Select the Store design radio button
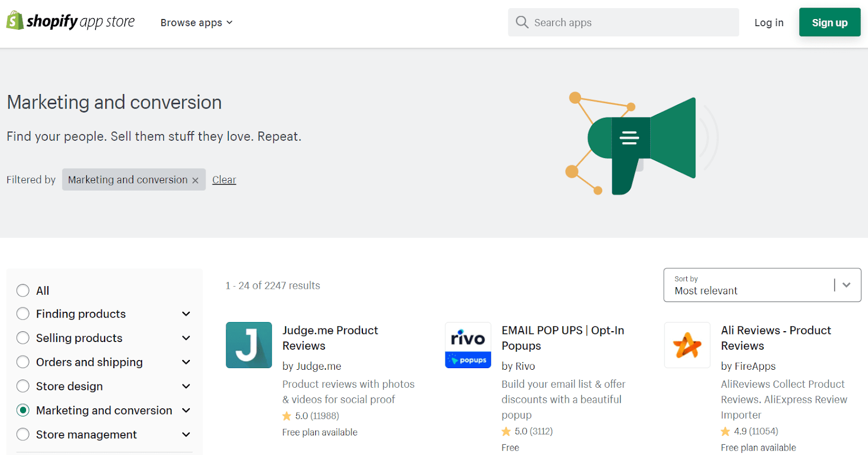Image resolution: width=868 pixels, height=455 pixels. coord(23,386)
